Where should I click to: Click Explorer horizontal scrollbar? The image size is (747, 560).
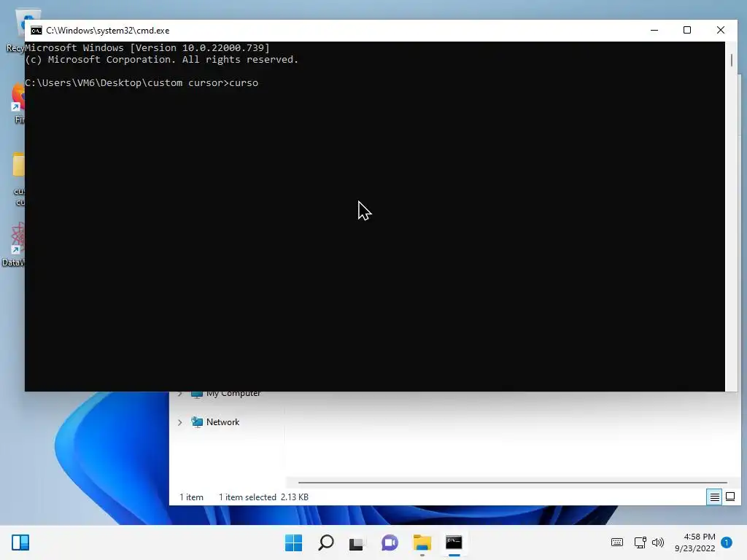point(512,483)
